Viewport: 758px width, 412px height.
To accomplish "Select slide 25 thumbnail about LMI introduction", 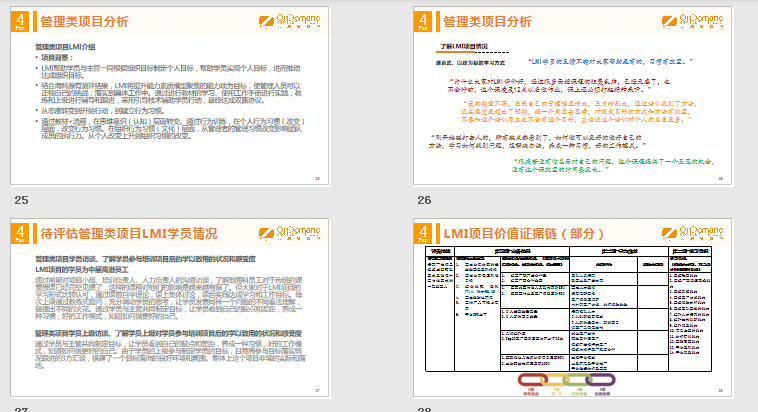I will click(x=178, y=100).
